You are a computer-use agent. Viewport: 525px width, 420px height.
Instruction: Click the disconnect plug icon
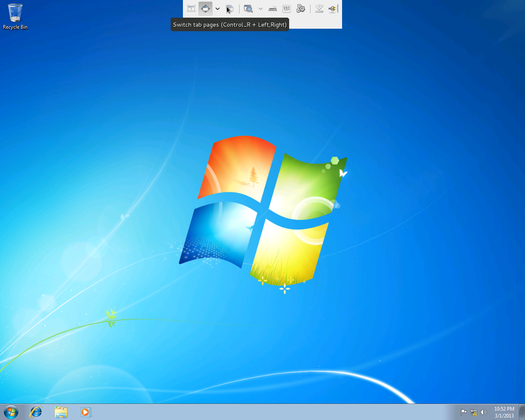point(332,9)
